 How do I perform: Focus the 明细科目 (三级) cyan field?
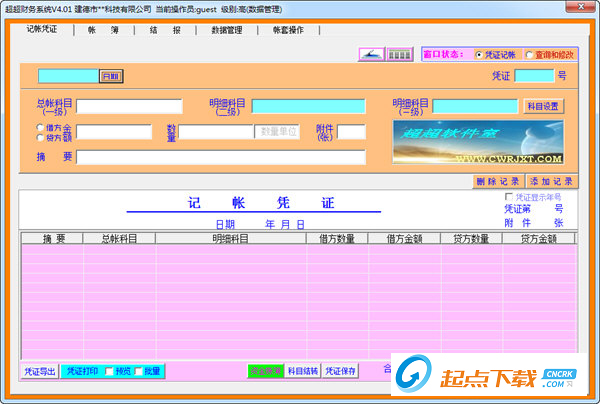pos(475,106)
